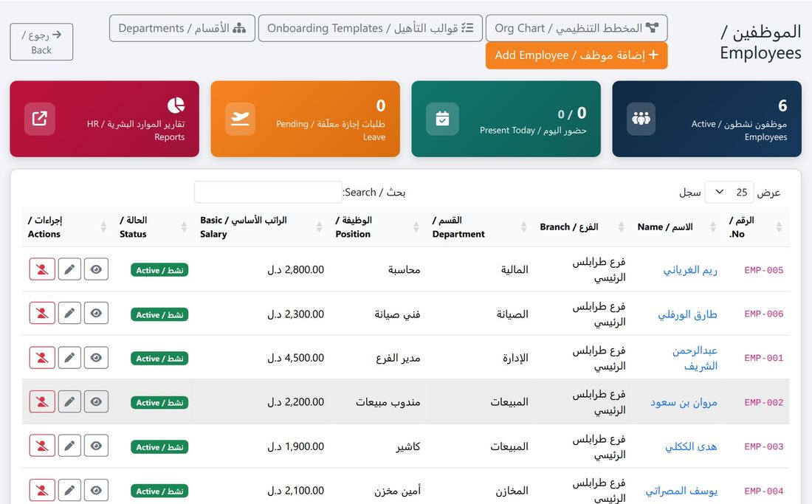Click position cell كاشير
Viewport: 812px width, 504px height.
408,446
